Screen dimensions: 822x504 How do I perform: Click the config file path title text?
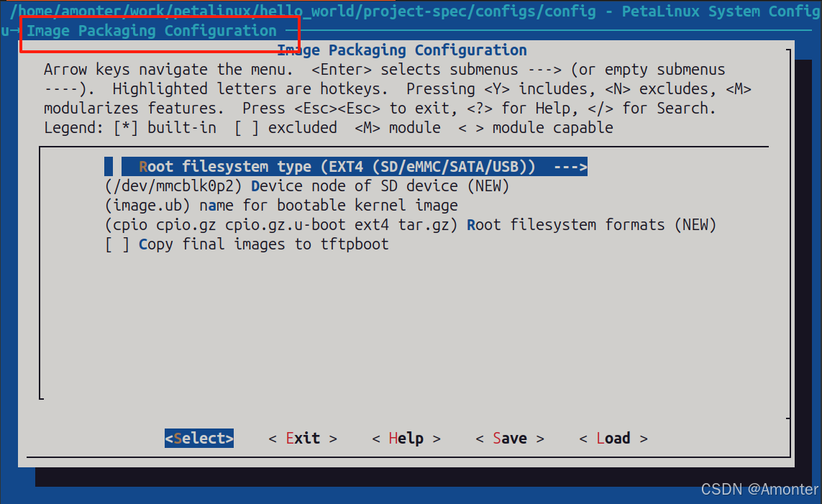[415, 11]
